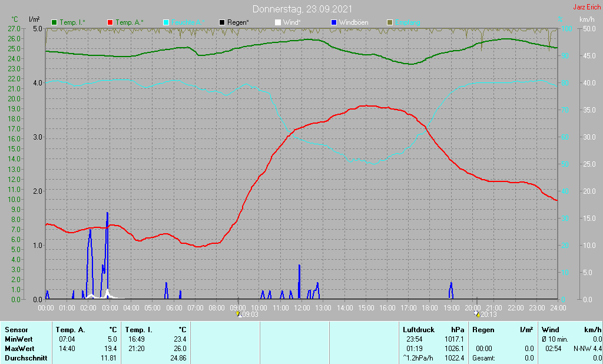Click the '02:54' wind maximum time
This screenshot has width=603, height=364.
tap(554, 349)
